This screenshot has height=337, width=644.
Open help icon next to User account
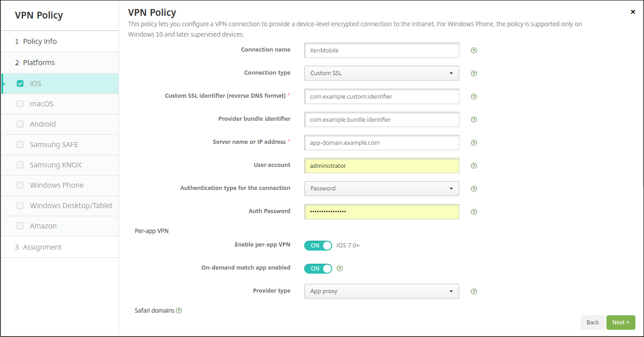[x=474, y=166]
